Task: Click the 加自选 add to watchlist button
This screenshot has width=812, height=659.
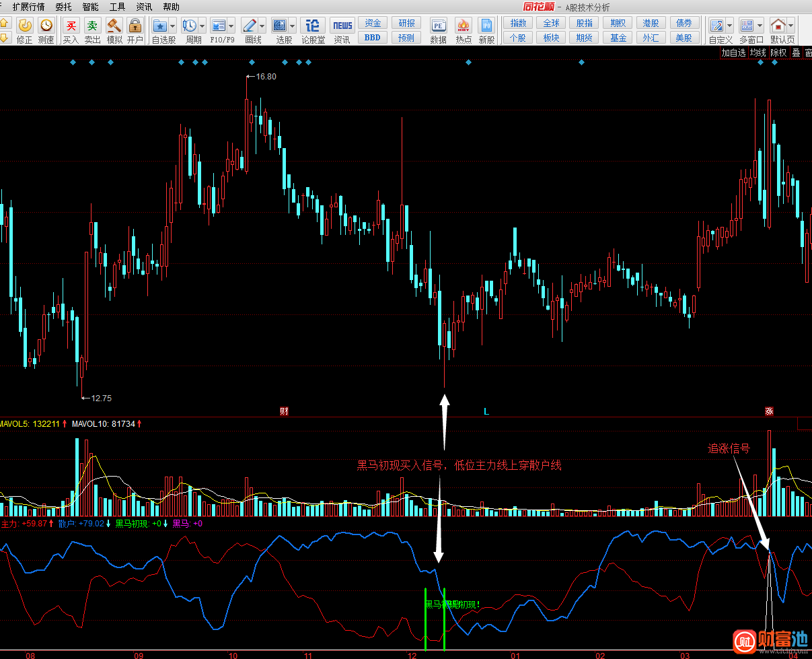Action: [x=733, y=53]
